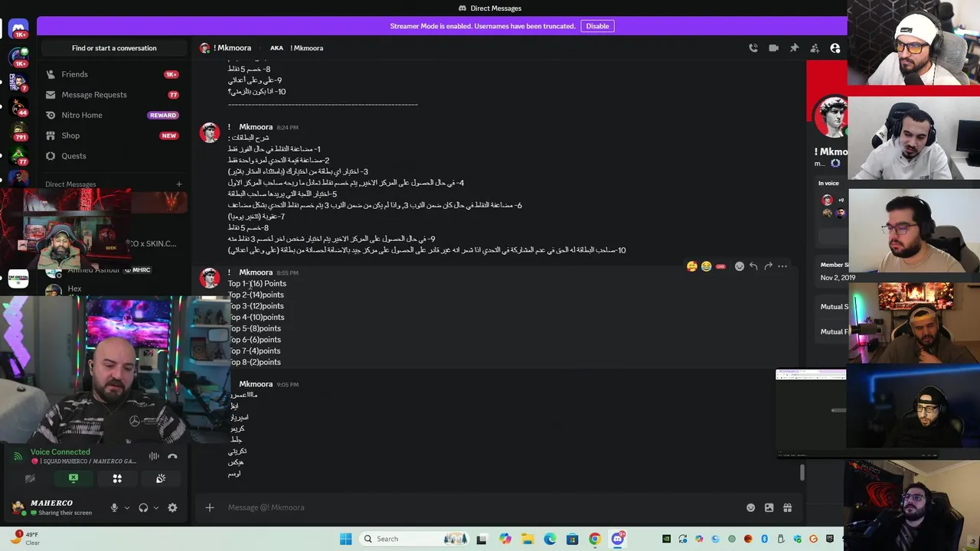
Task: Forward the Top points message
Action: tap(768, 266)
